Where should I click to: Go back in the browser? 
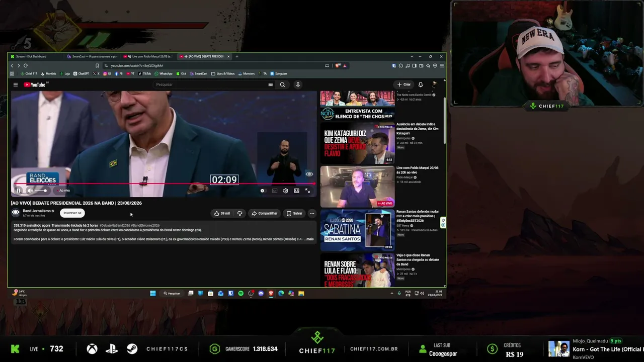(12, 65)
